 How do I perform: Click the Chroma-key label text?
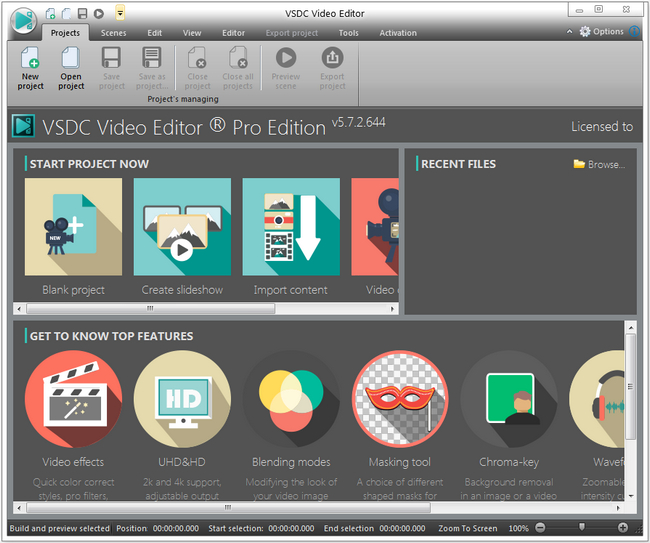pyautogui.click(x=509, y=462)
